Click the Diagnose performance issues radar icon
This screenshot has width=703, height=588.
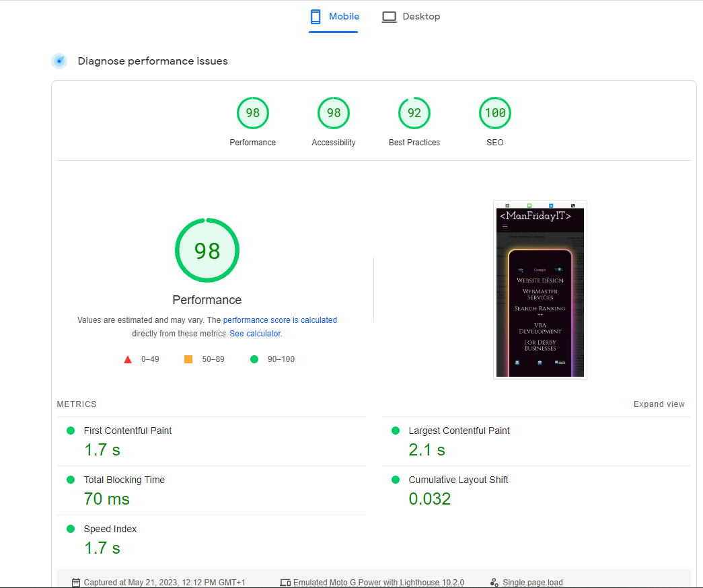tap(59, 61)
